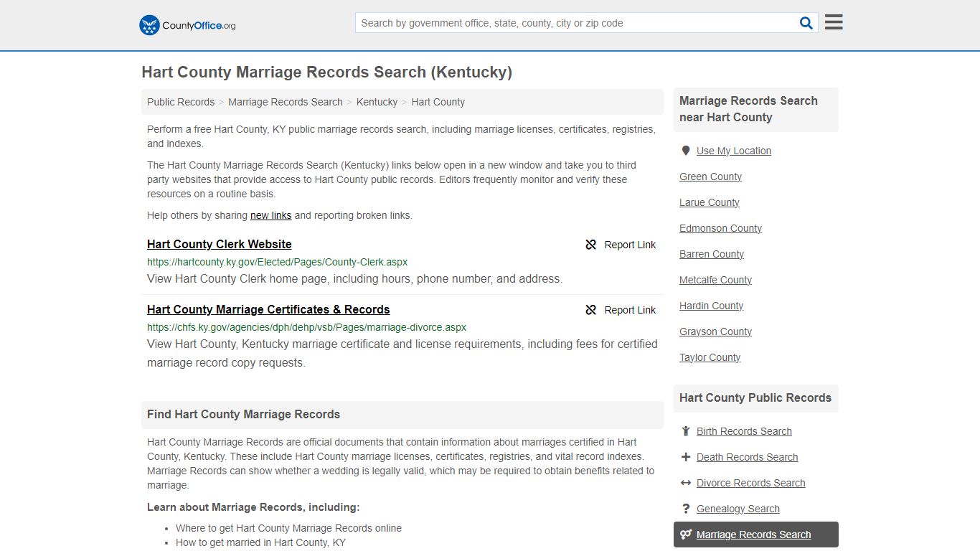Viewport: 980px width, 551px height.
Task: Open Birth Records Search
Action: (x=744, y=431)
